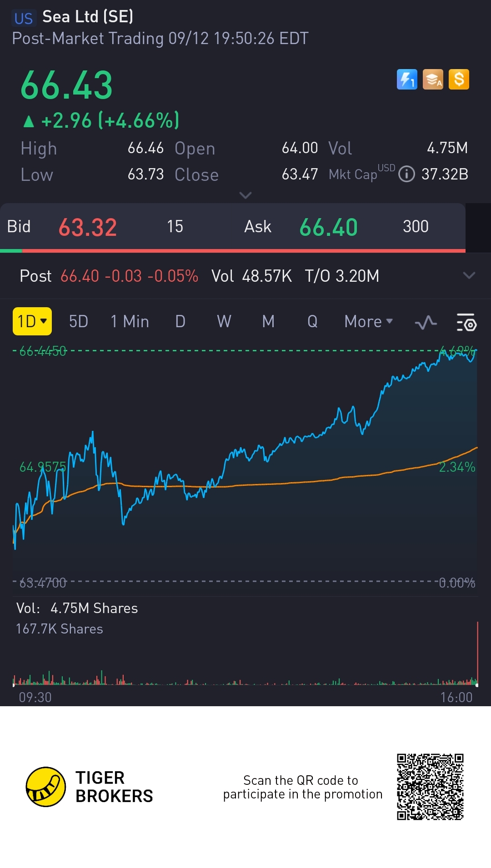Tap the blue lightning bolt icon
The height and width of the screenshot is (868, 491).
(x=407, y=80)
